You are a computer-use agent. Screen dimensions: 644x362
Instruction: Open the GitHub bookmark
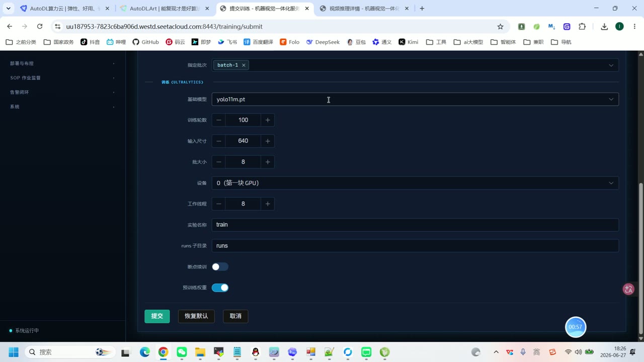(145, 42)
